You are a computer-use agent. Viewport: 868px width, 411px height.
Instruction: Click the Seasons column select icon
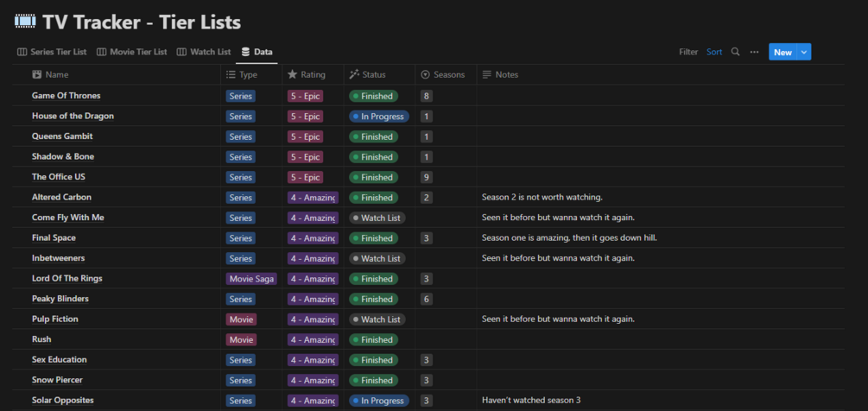click(425, 74)
